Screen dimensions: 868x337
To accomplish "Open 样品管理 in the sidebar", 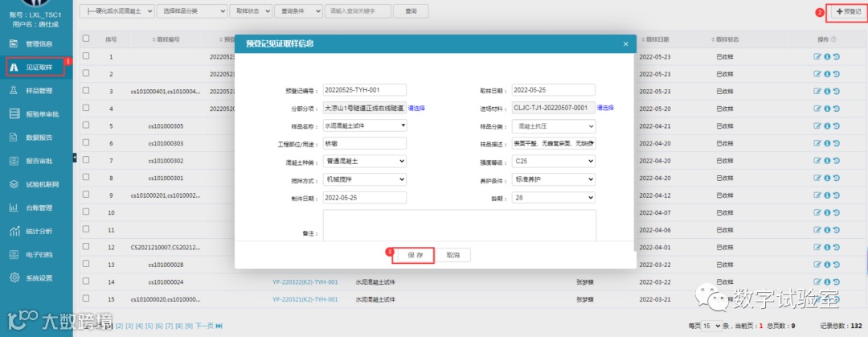I will coord(36,90).
